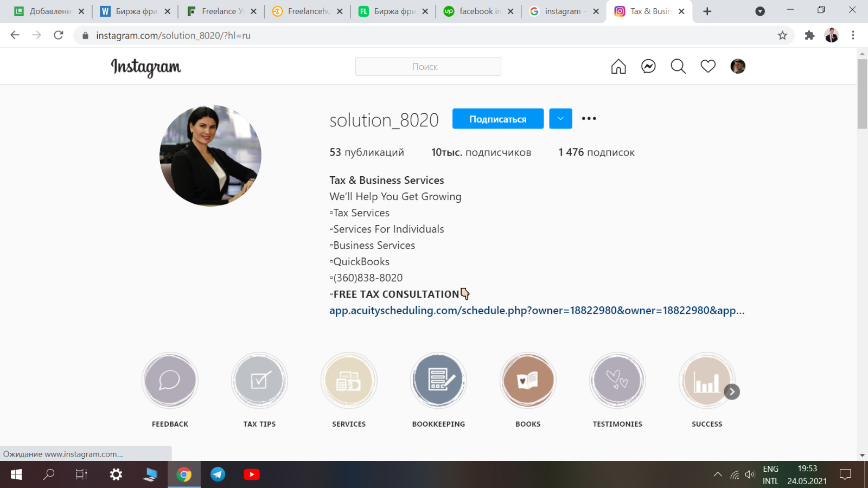Show hidden system tray icons
This screenshot has width=868, height=488.
tap(718, 474)
